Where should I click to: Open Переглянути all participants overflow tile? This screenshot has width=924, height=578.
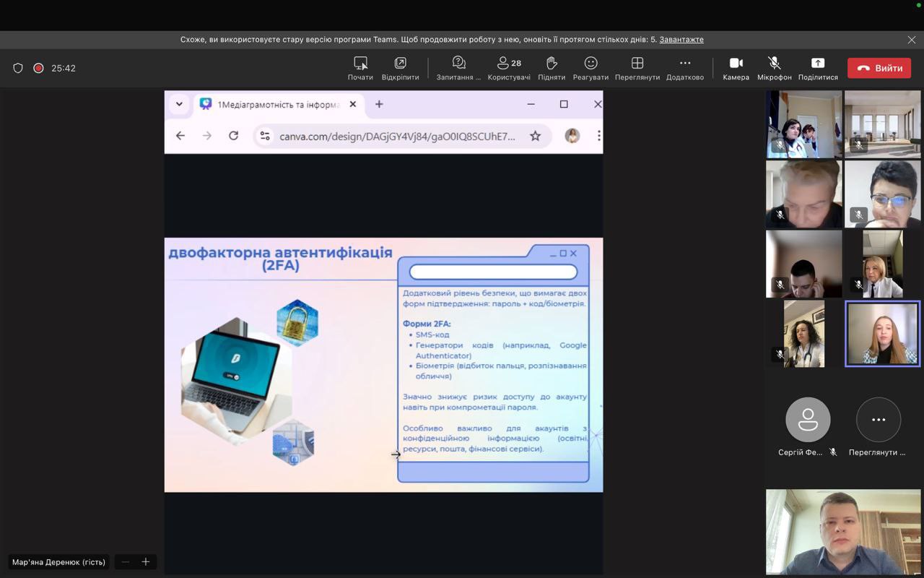(x=878, y=420)
